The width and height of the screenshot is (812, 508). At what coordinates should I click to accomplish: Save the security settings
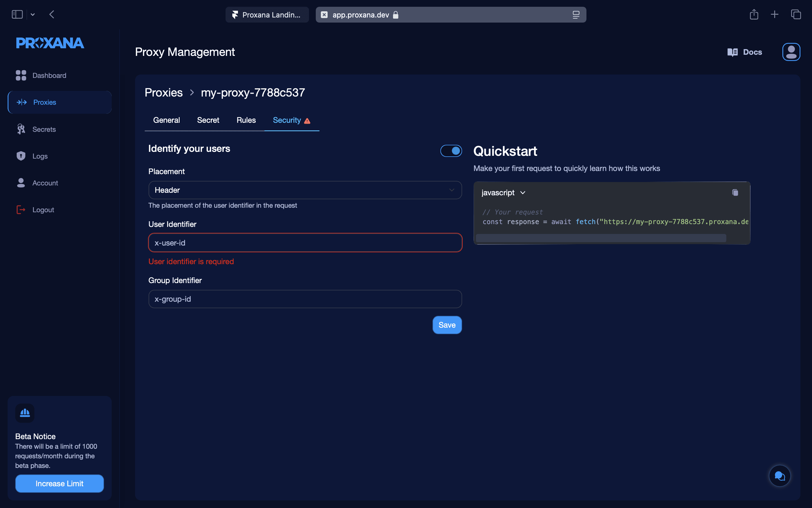click(x=447, y=325)
